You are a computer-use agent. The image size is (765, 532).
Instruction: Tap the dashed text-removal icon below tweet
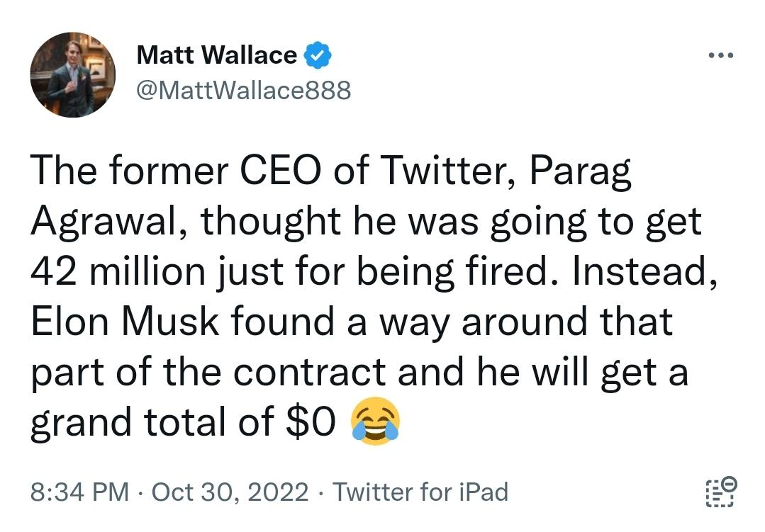pyautogui.click(x=721, y=492)
